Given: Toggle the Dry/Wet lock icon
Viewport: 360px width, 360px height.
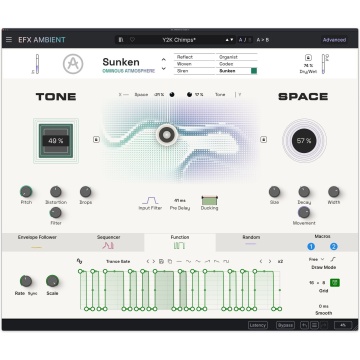Looking at the screenshot, I should pyautogui.click(x=309, y=57).
